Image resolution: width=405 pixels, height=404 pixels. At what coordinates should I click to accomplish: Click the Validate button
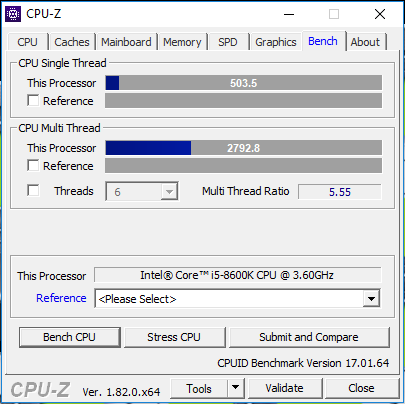click(x=284, y=388)
